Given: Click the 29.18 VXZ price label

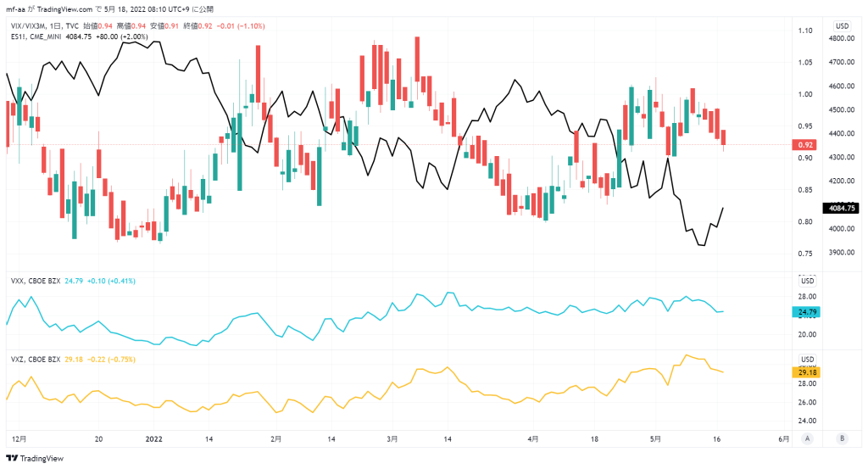Looking at the screenshot, I should (806, 372).
